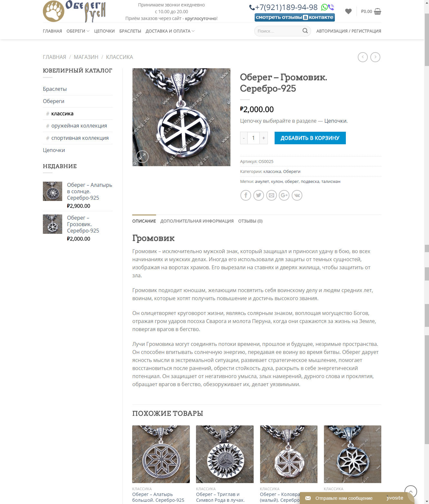Expand the Обереги menu dropdown

tap(78, 31)
